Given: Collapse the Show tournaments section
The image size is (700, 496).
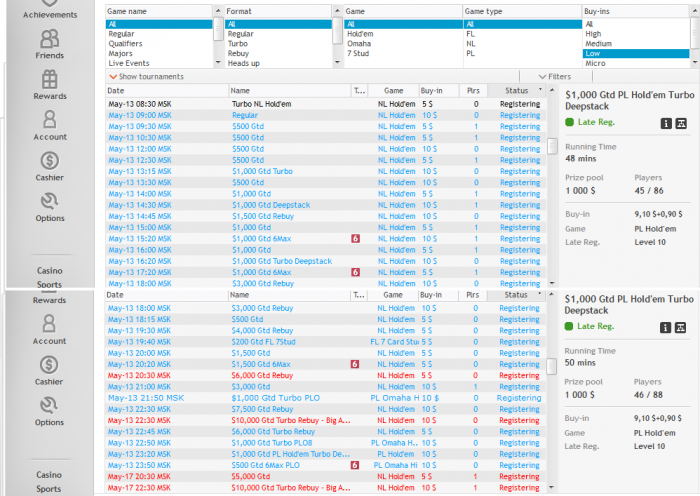Looking at the screenshot, I should point(146,76).
